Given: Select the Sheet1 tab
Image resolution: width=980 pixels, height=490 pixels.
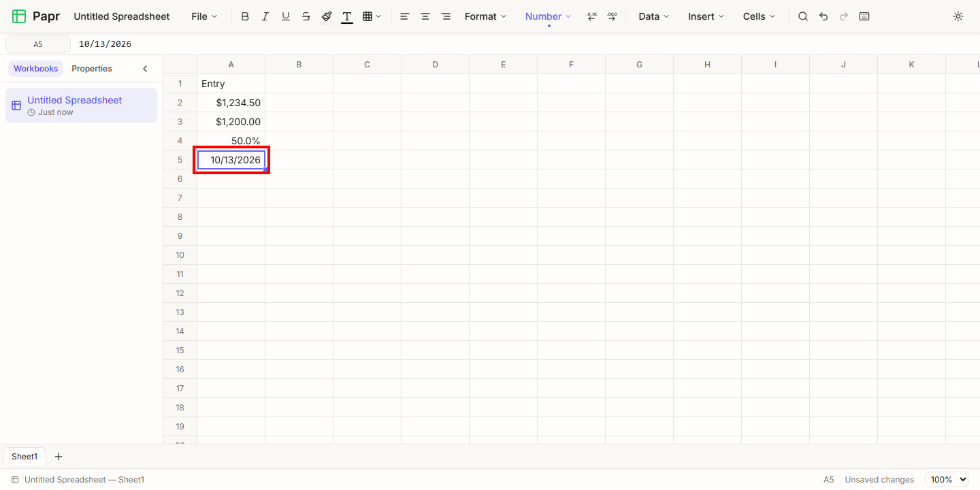Looking at the screenshot, I should click(24, 457).
